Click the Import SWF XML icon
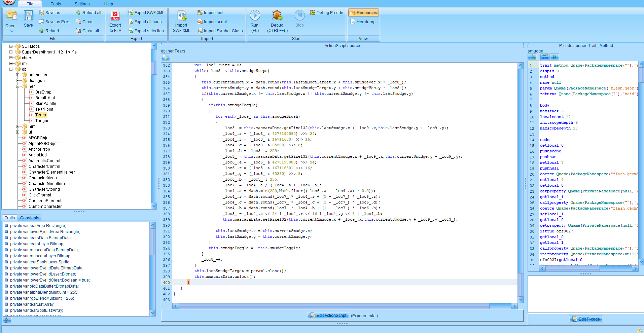 (181, 16)
